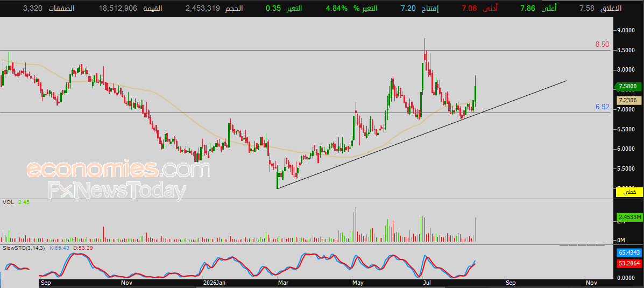Image resolution: width=644 pixels, height=288 pixels.
Task: Click the الحجم 2,453,319 volume field in header
Action: [214, 8]
